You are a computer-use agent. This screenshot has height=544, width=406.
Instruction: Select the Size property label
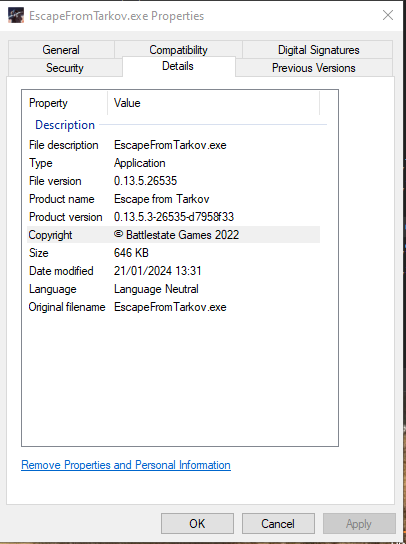coord(39,253)
